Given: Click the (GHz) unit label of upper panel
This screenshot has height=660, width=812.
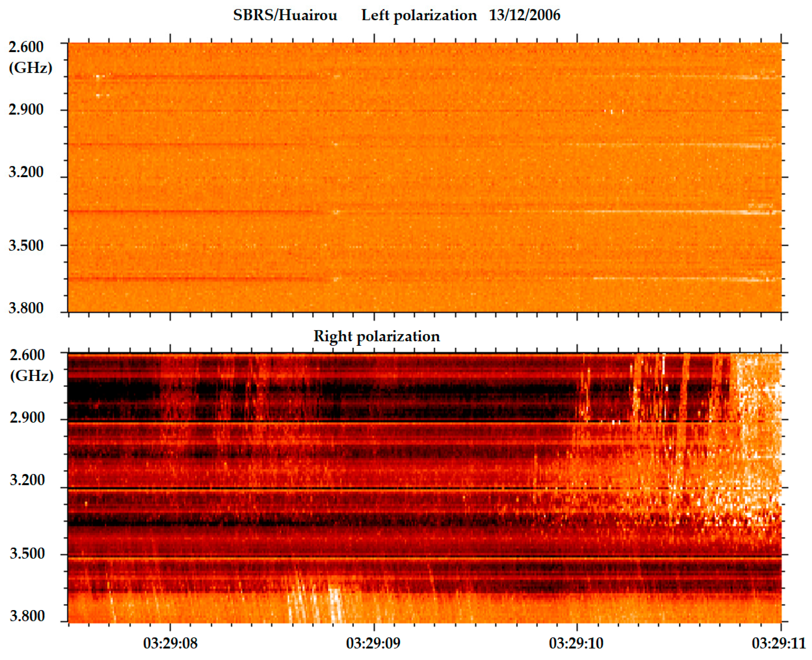Looking at the screenshot, I should 30,68.
